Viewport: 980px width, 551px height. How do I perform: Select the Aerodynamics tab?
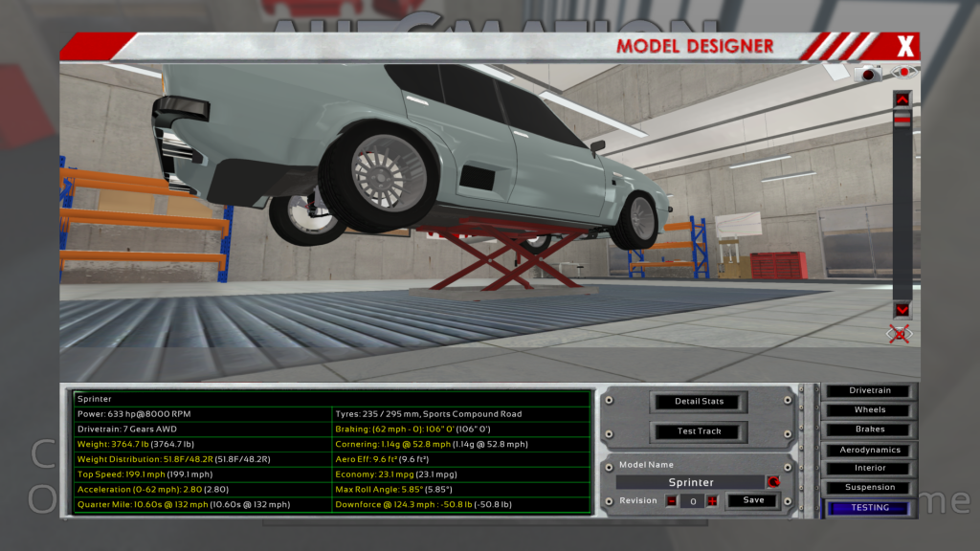[869, 450]
